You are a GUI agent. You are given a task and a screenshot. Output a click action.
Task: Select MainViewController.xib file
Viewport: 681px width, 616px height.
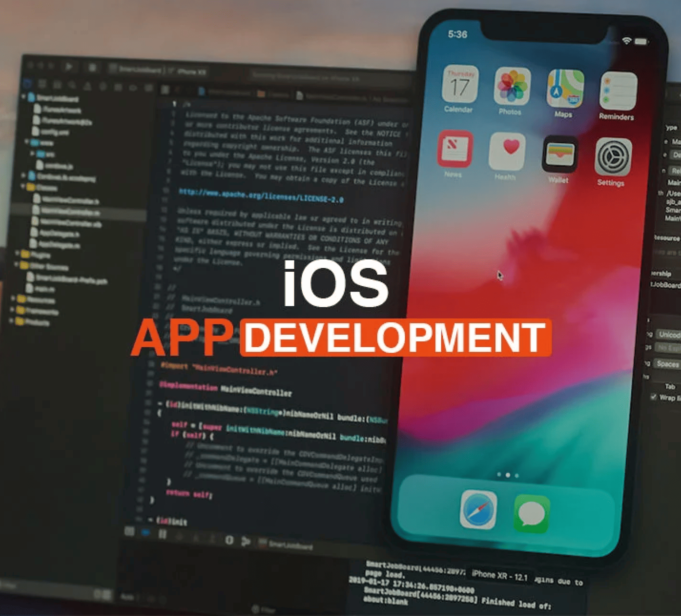[x=66, y=222]
